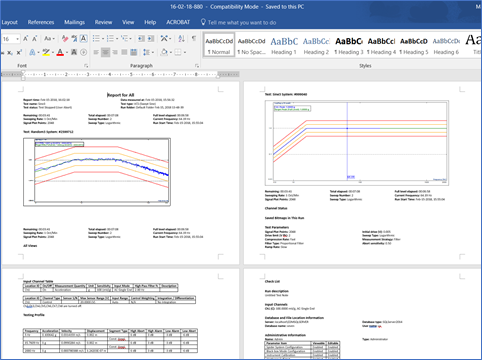
Task: Select the Random3 spectrum chart image
Action: pos(97,172)
